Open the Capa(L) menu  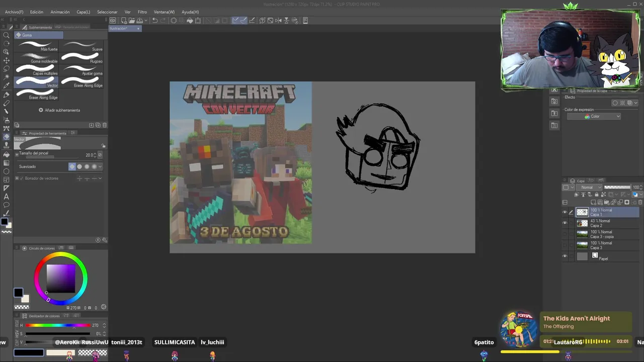84,12
